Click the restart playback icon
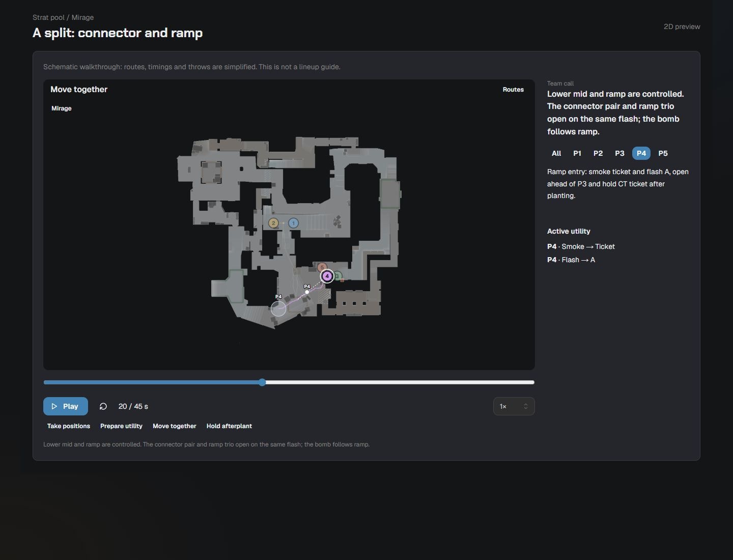The width and height of the screenshot is (733, 560). click(103, 406)
